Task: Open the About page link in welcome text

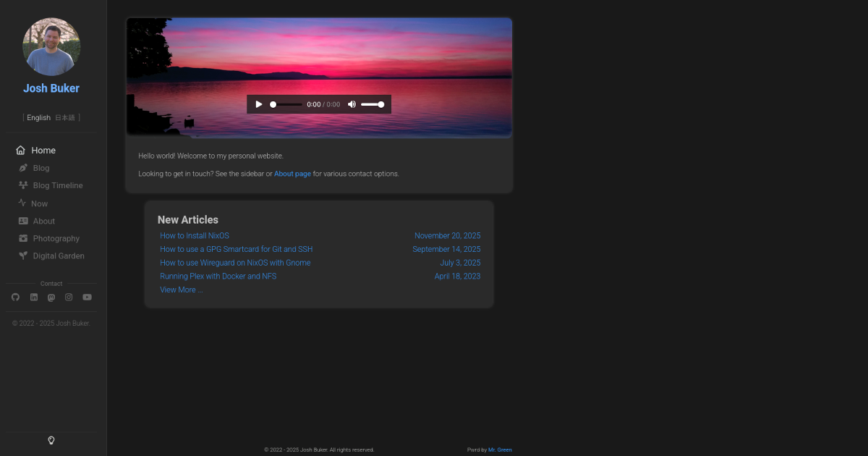Action: (x=292, y=173)
